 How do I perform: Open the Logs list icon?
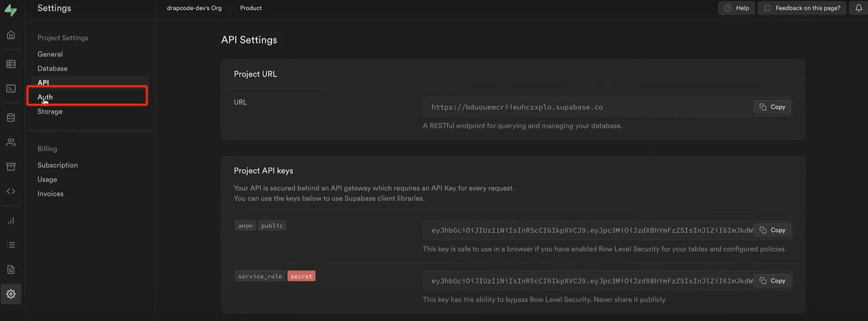click(x=11, y=245)
